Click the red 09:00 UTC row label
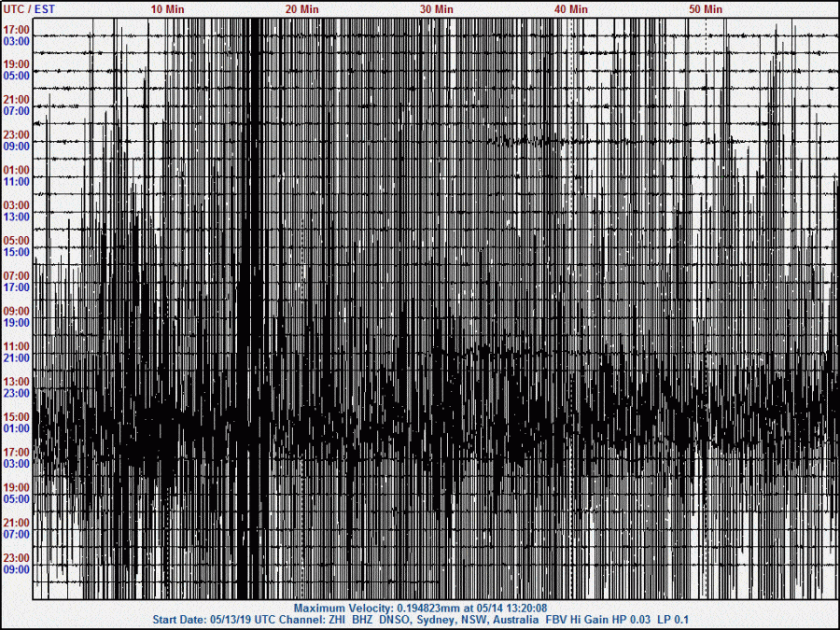This screenshot has width=840, height=630. pos(17,311)
